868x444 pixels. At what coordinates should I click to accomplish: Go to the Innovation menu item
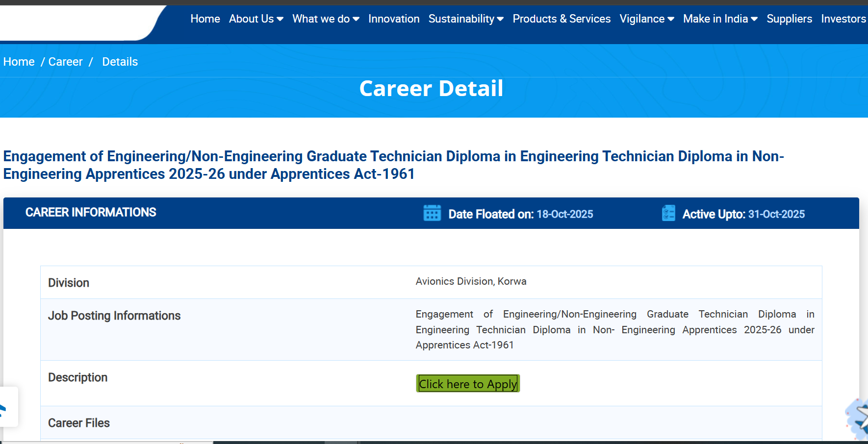[394, 19]
